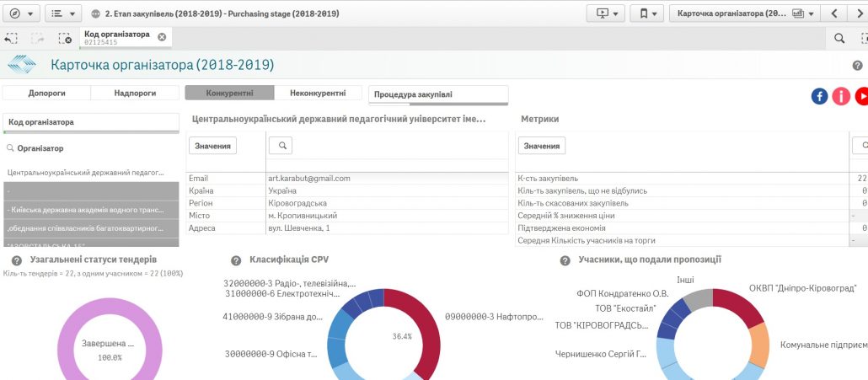Click the step back selection icon
This screenshot has width=868, height=380.
click(x=10, y=38)
